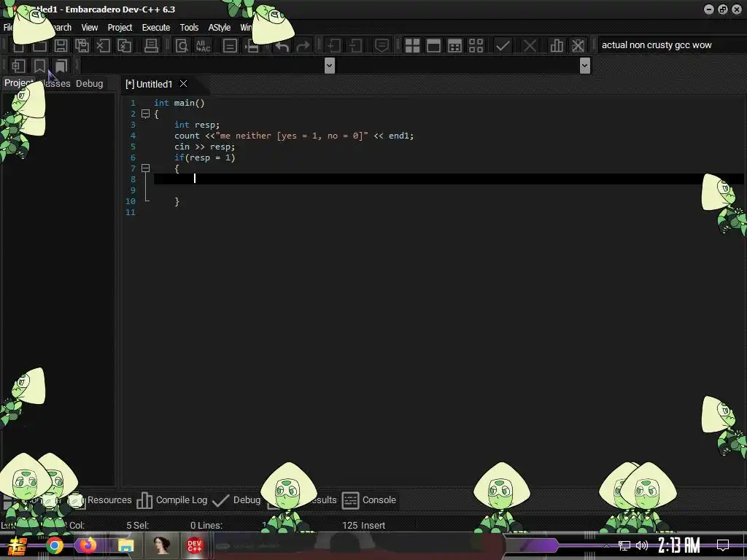
Task: Open Firefox from the taskbar
Action: point(88,545)
